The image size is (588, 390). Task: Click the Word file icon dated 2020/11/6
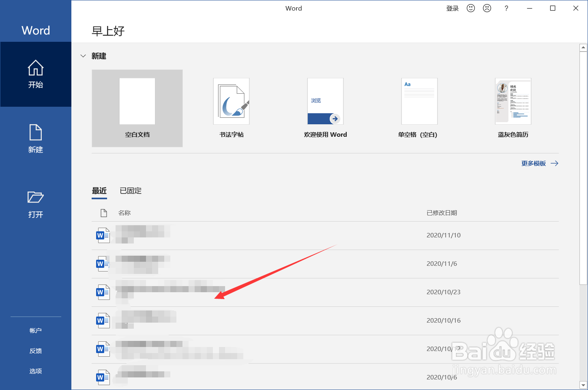103,264
